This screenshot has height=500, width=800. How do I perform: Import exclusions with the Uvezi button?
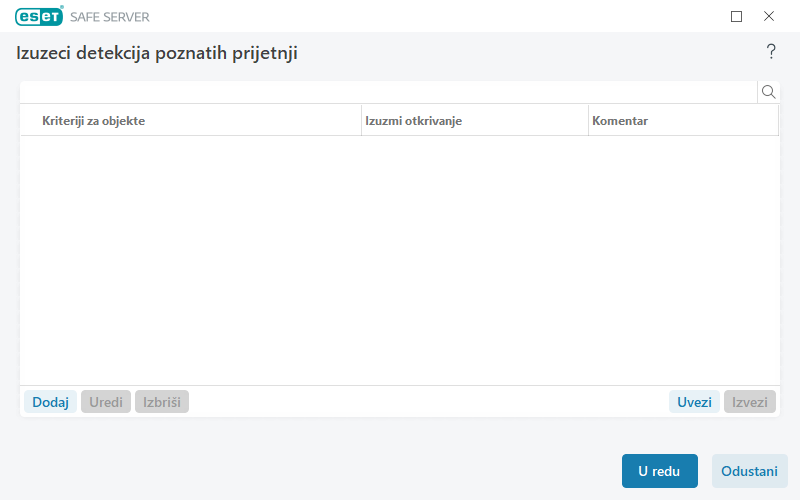[x=694, y=402]
